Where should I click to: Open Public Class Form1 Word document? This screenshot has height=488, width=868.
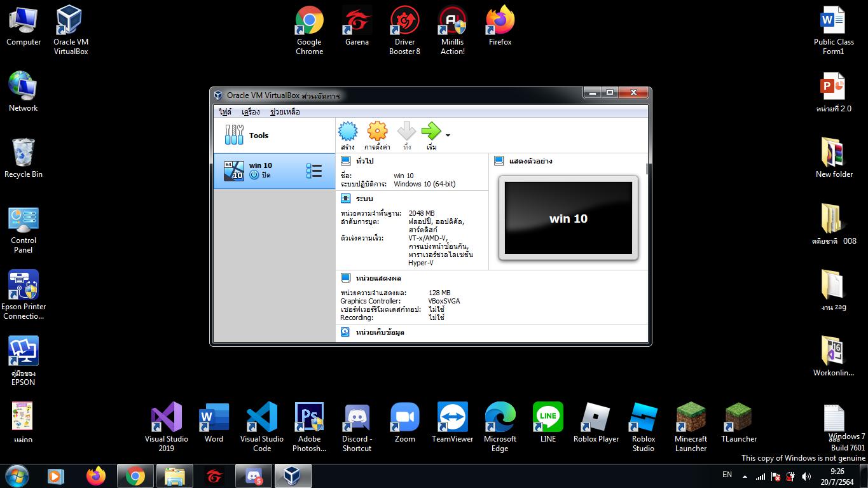click(834, 31)
